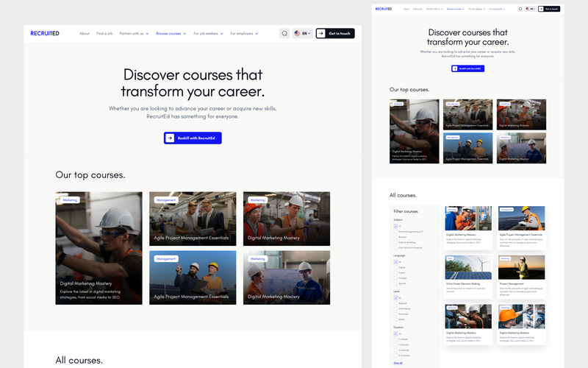Open large Agile Project Management card with two men talking
Screen dimensions: 588x368
193,219
